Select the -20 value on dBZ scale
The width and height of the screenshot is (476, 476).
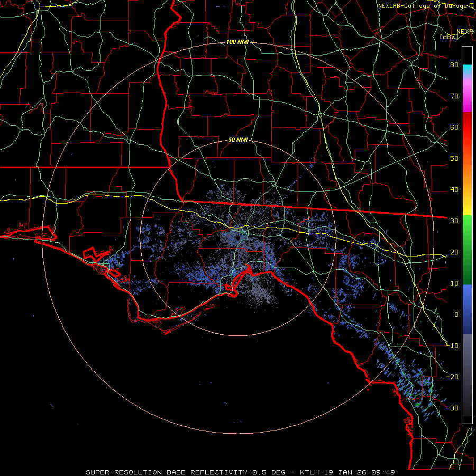452,377
